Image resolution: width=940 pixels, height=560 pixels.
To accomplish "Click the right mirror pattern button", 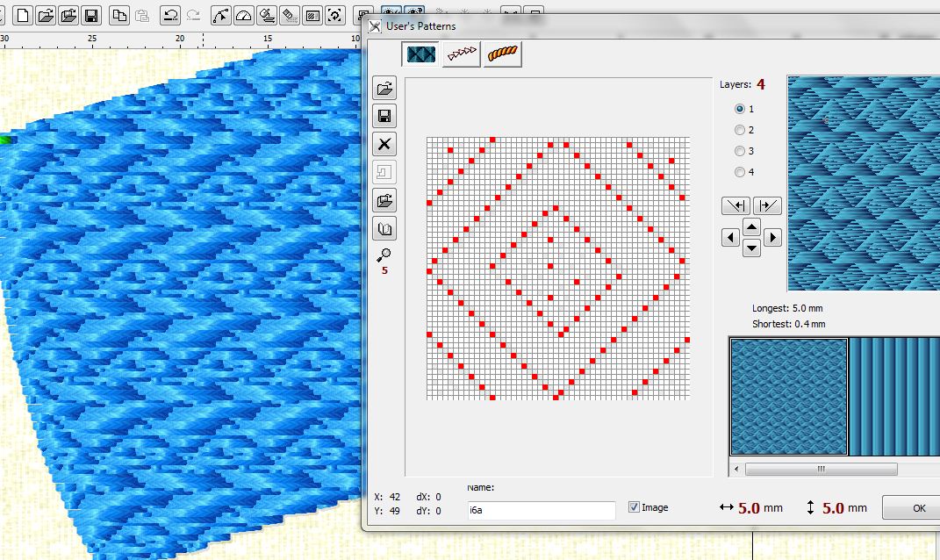I will click(x=767, y=205).
